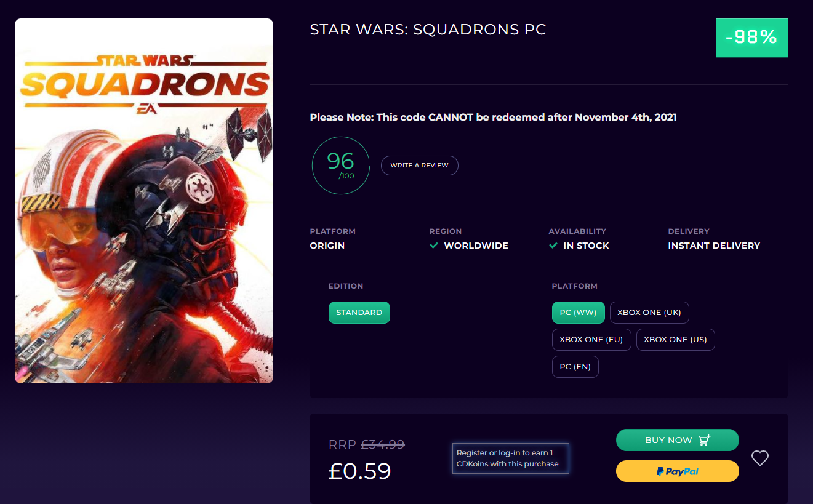The height and width of the screenshot is (504, 813).
Task: Switch to PC (EN) platform
Action: click(x=575, y=367)
